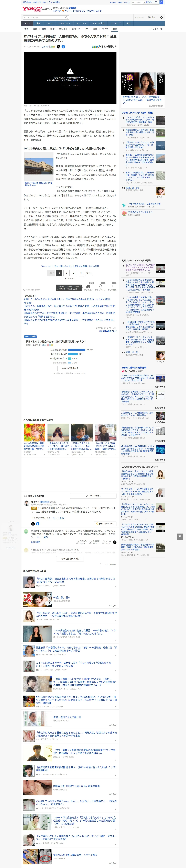Image resolution: width=186 pixels, height=868 pixels.
Task: Share the second comment on X
Action: [114, 542]
